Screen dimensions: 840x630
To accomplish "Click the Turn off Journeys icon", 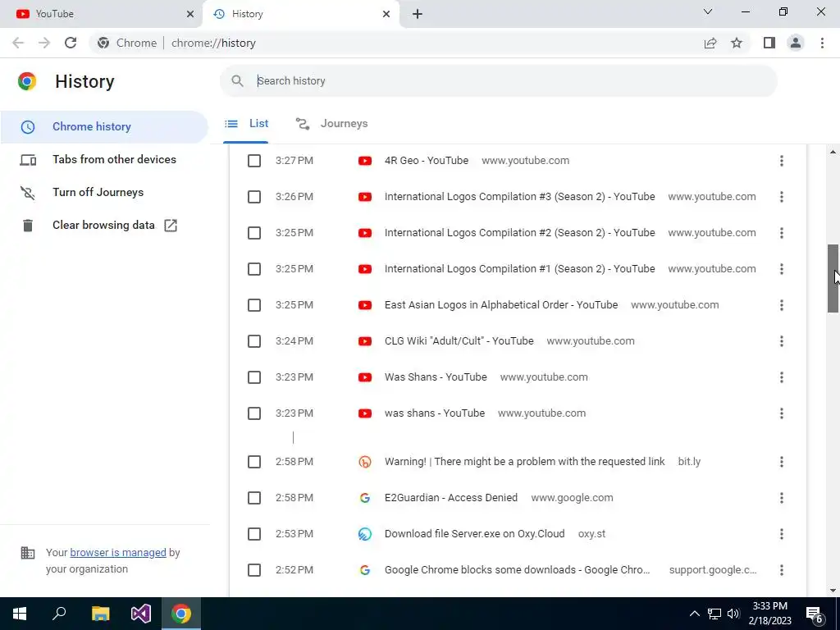I will pyautogui.click(x=28, y=193).
